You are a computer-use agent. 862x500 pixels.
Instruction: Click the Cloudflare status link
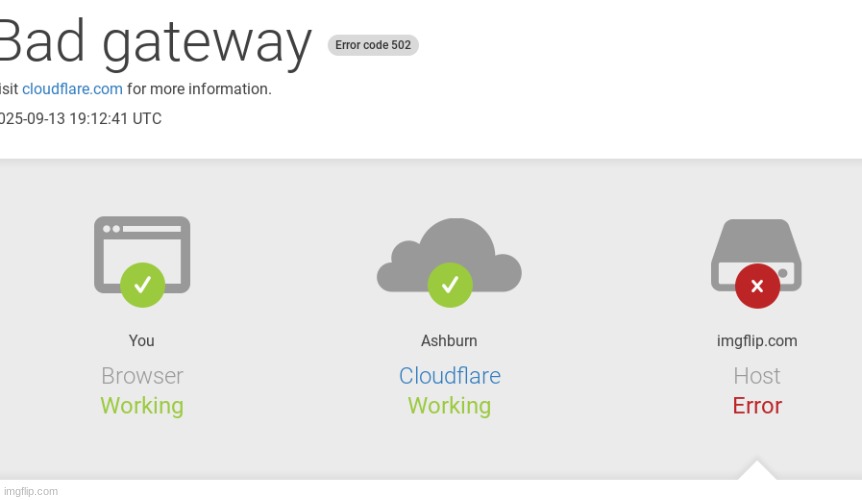(x=450, y=376)
